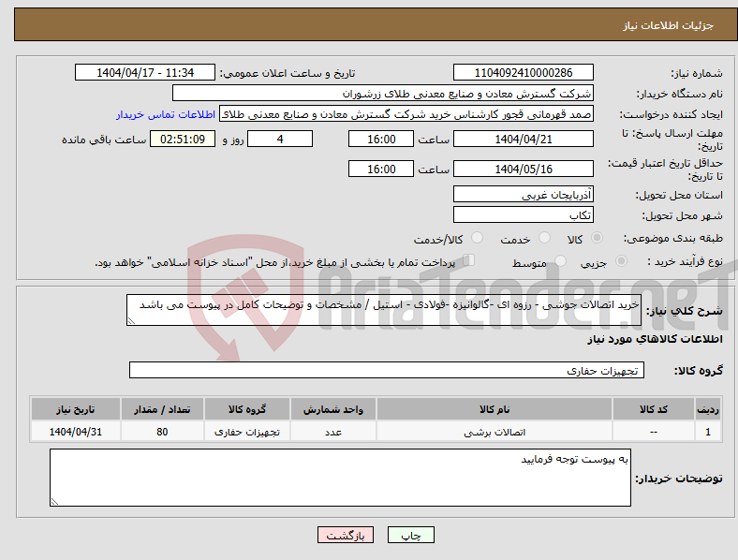
Task: Click the اطلاعات کالاهای مورد نیاز section heading
Action: tap(655, 339)
